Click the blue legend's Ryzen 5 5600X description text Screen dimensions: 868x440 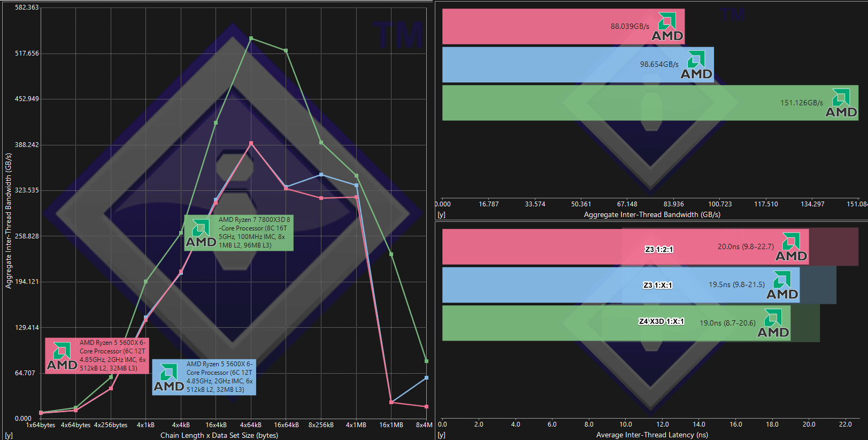pos(220,377)
